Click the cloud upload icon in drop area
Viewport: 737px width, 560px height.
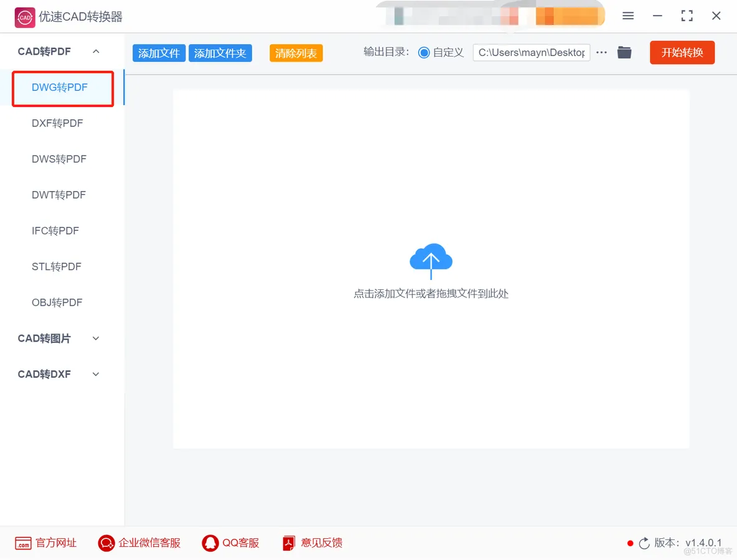tap(431, 261)
